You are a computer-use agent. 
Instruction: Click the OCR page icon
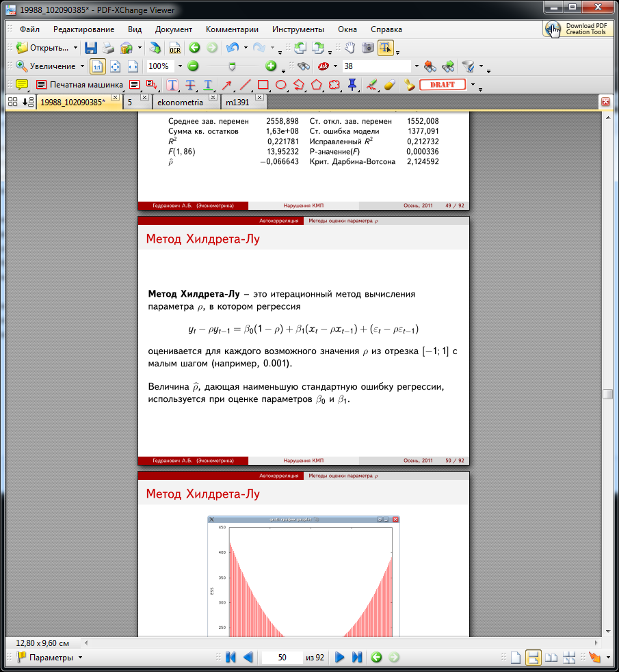175,48
